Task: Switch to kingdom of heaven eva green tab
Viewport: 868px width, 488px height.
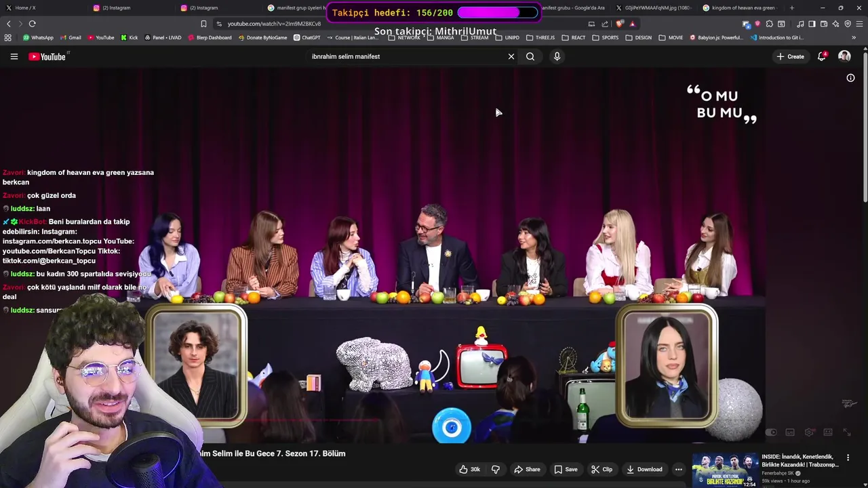Action: click(739, 7)
